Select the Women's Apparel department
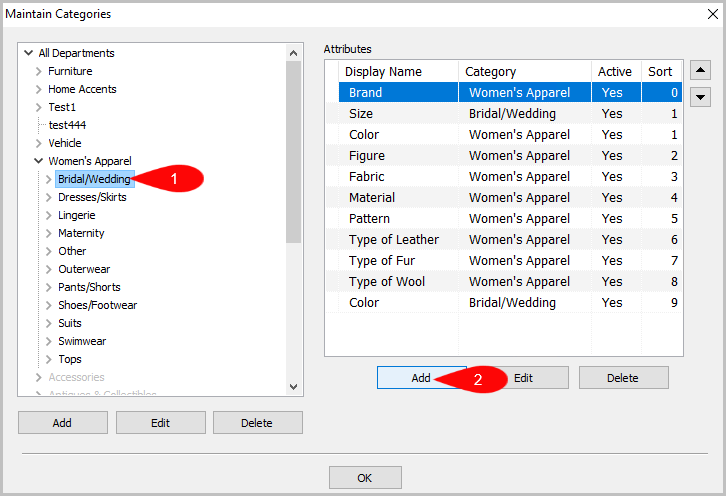This screenshot has height=496, width=726. 90,161
